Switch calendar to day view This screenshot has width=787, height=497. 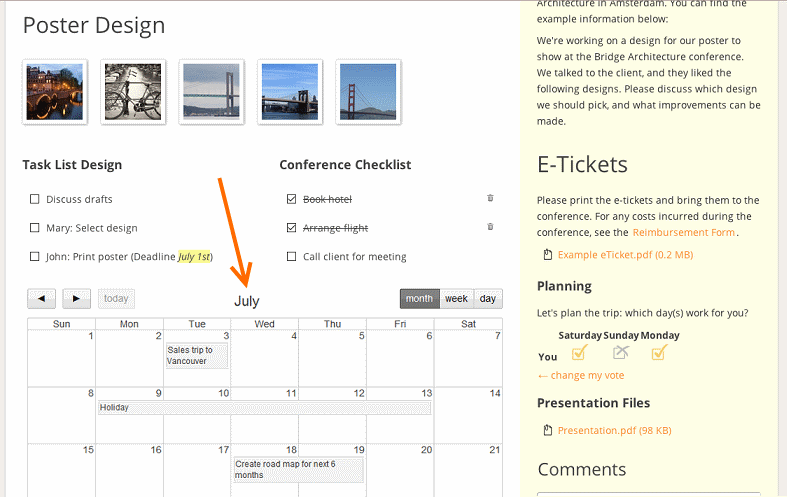[487, 299]
